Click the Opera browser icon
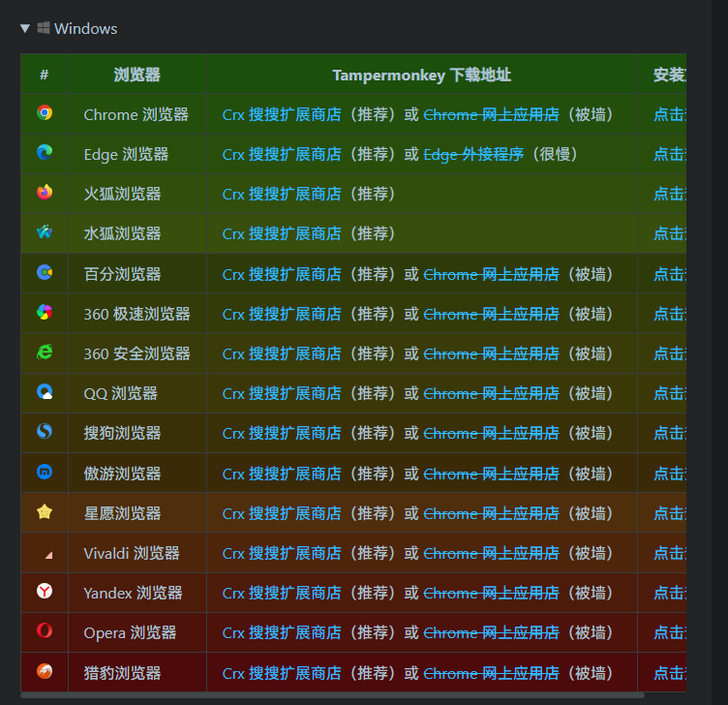Image resolution: width=728 pixels, height=705 pixels. pos(45,630)
